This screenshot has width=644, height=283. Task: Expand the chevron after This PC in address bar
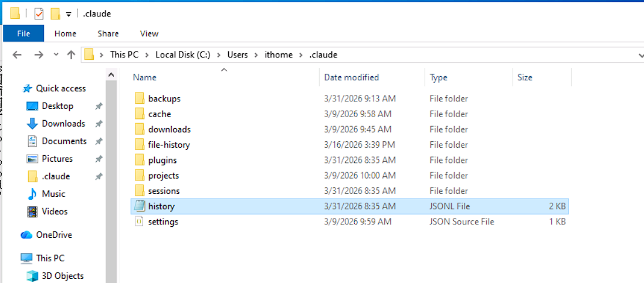[147, 54]
